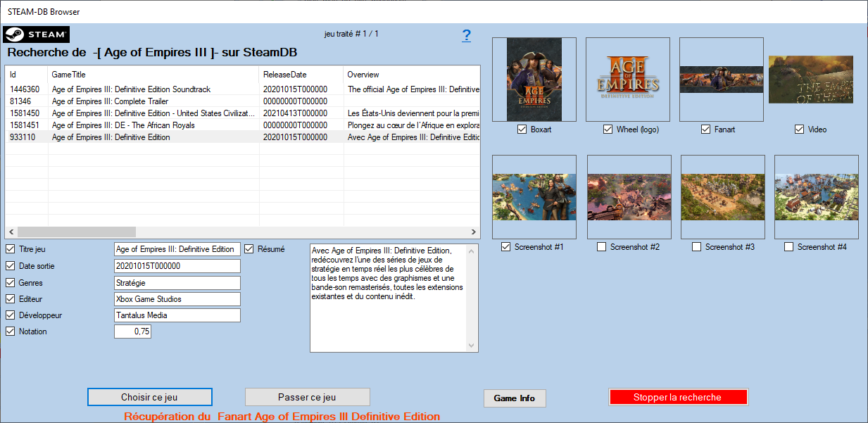The height and width of the screenshot is (423, 868).
Task: Open Screenshot #1 thumbnail image
Action: [x=534, y=196]
